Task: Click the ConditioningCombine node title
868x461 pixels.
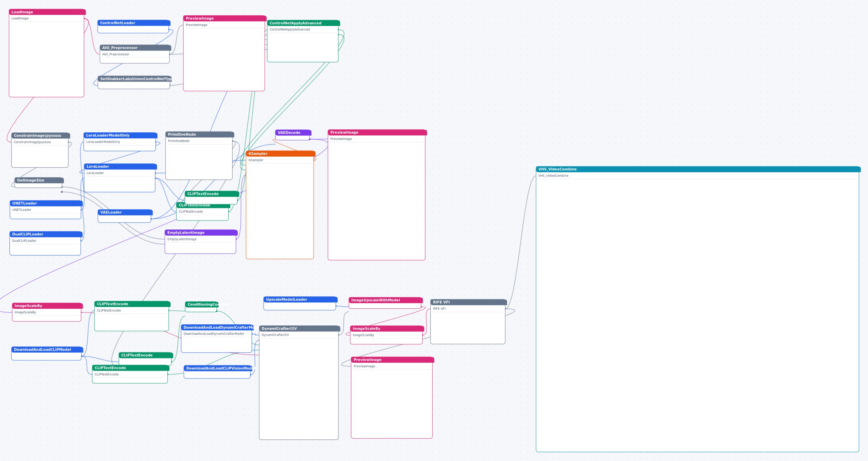Action: click(x=202, y=305)
